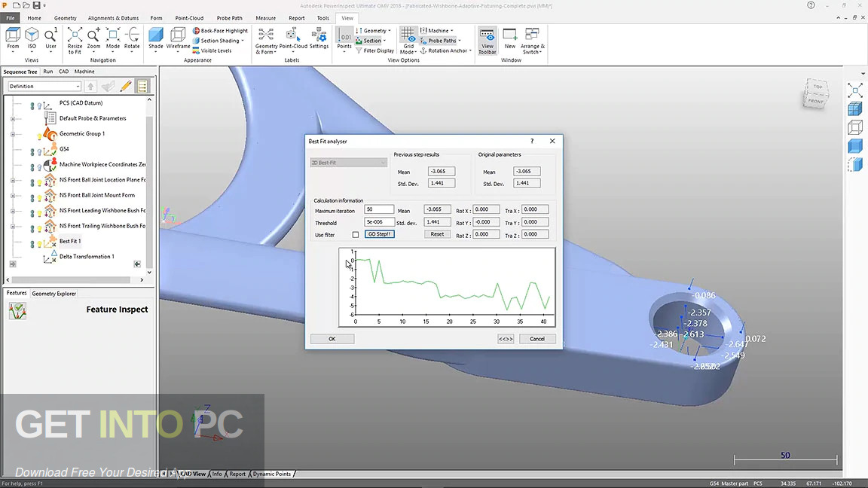Toggle light bulb for G54 item
The width and height of the screenshot is (868, 488).
pyautogui.click(x=39, y=151)
